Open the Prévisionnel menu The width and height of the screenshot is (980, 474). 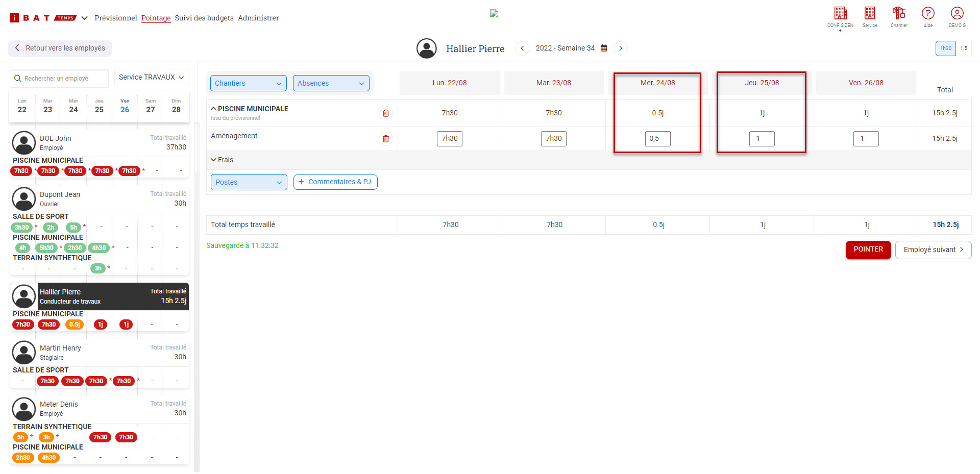[x=116, y=18]
